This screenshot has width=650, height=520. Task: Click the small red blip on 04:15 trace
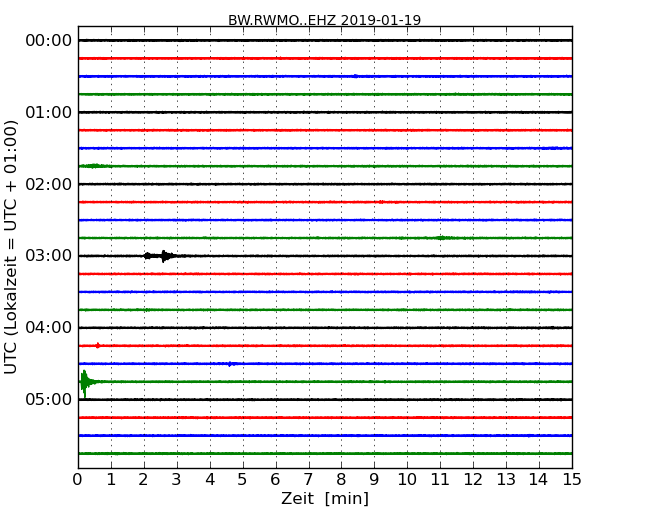point(98,345)
